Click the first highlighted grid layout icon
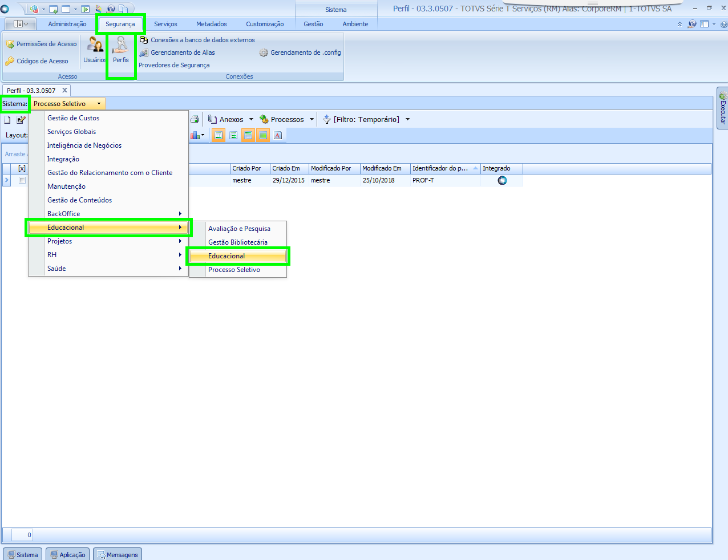 click(x=219, y=135)
